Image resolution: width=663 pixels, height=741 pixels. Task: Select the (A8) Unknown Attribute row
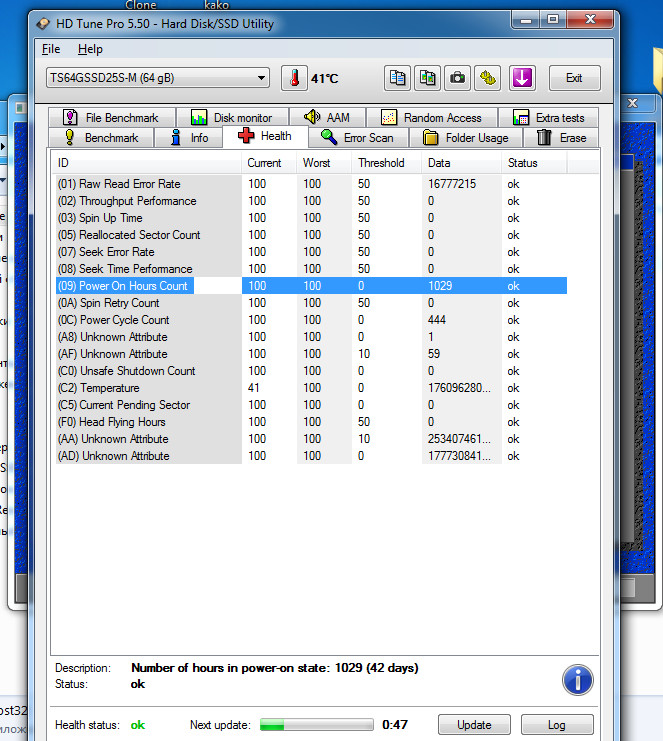(311, 337)
